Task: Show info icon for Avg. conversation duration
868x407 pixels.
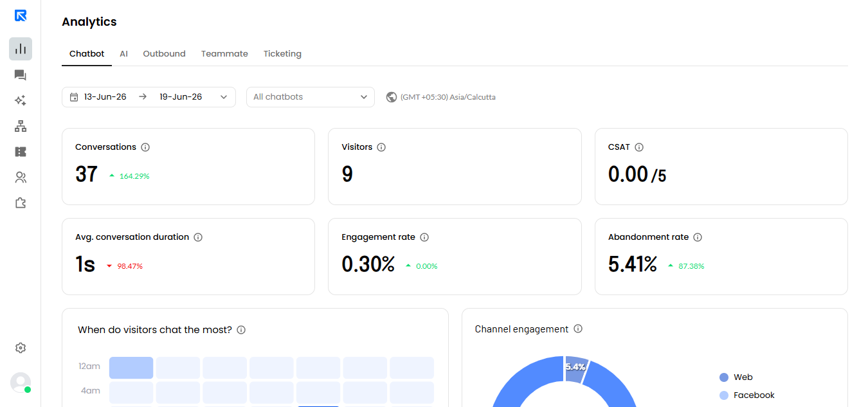Action: (x=198, y=237)
